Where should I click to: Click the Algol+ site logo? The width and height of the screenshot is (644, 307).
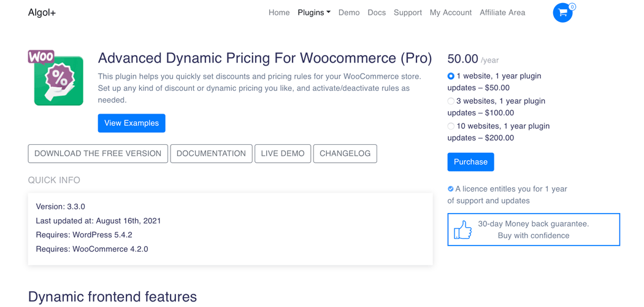point(42,13)
